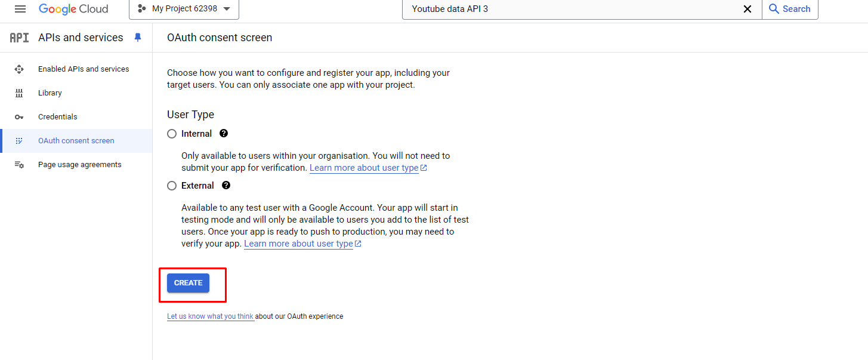868x360 pixels.
Task: Open the Internal user type help icon
Action: click(223, 133)
